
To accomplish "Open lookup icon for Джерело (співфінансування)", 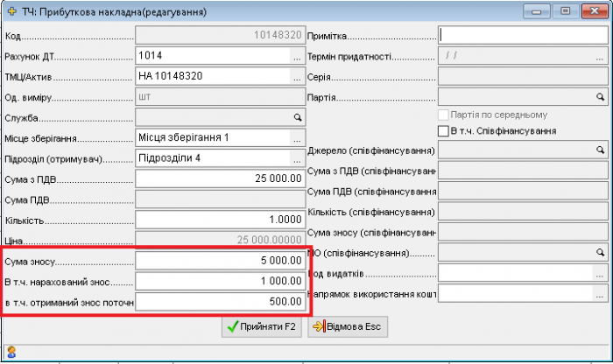I will [601, 150].
